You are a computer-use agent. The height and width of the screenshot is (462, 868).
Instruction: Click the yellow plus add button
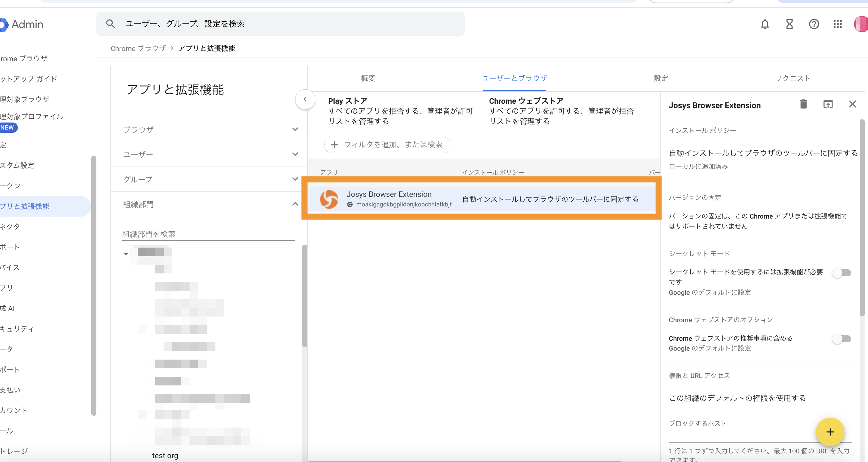coord(830,432)
